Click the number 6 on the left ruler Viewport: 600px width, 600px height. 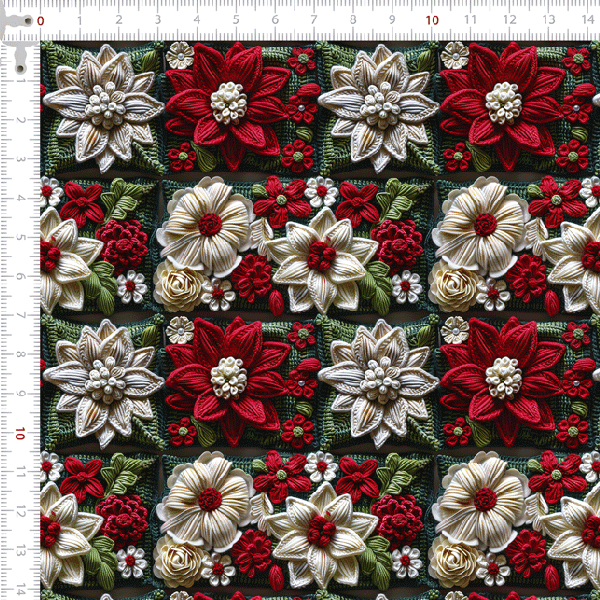pos(20,276)
